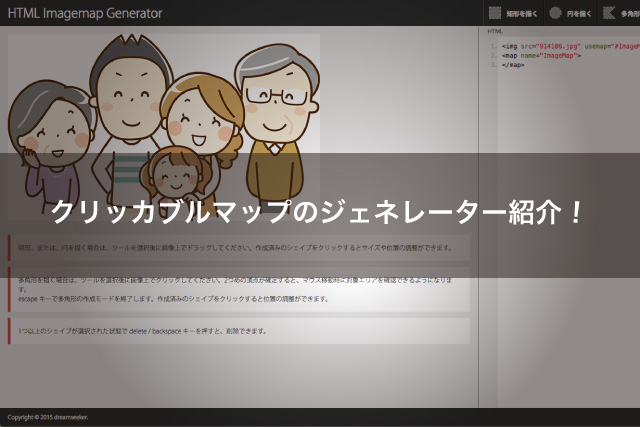Select the polygon drawing tool icon

pyautogui.click(x=609, y=13)
